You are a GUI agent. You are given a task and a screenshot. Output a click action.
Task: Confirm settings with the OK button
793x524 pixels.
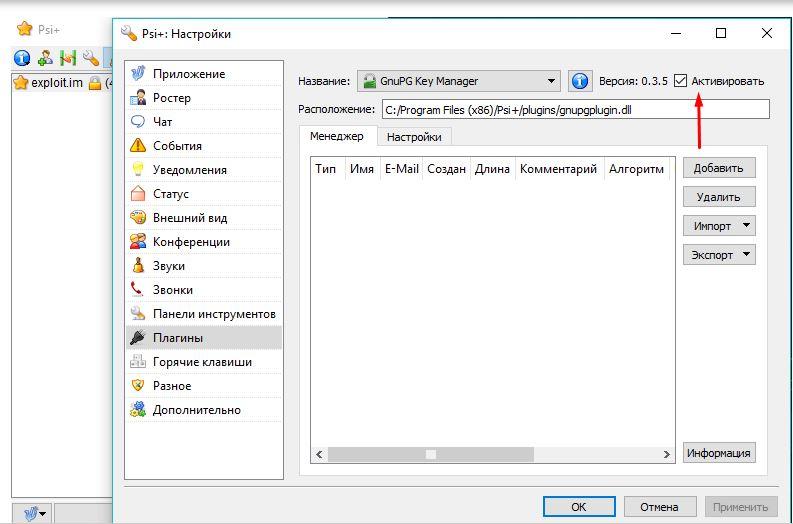click(x=579, y=507)
